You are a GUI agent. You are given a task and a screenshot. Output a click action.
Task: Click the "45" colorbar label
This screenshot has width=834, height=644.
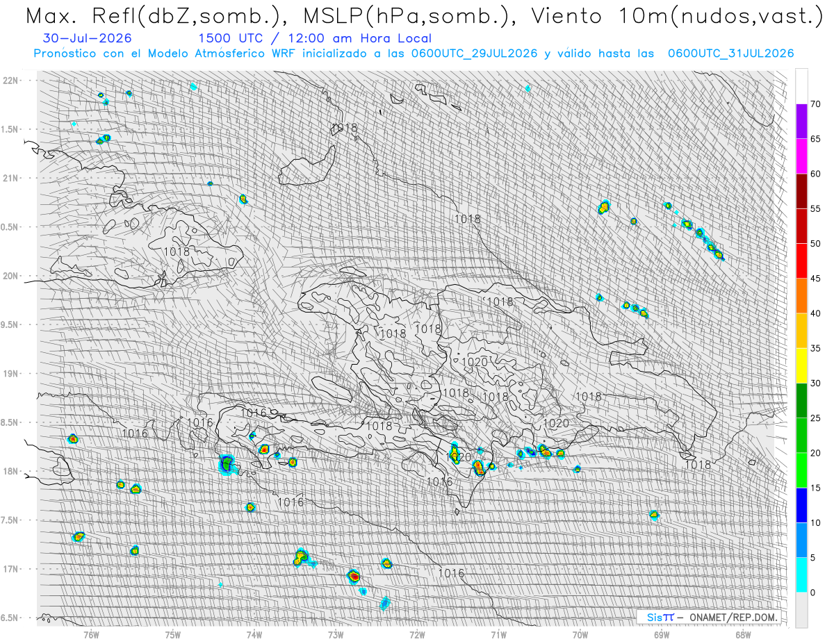click(x=815, y=279)
